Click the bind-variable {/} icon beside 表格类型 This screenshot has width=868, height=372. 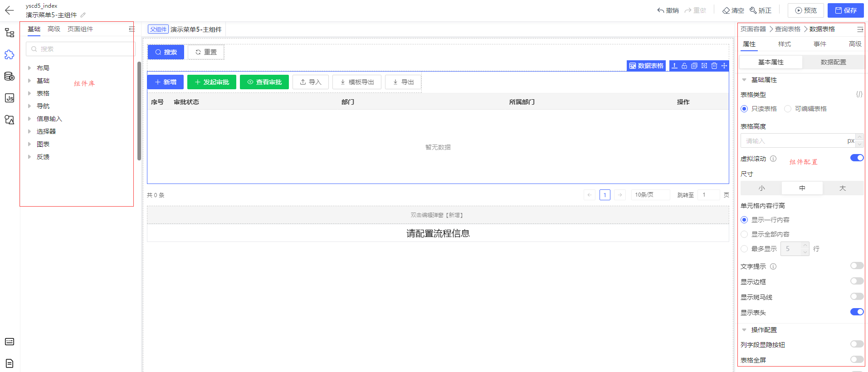point(859,94)
